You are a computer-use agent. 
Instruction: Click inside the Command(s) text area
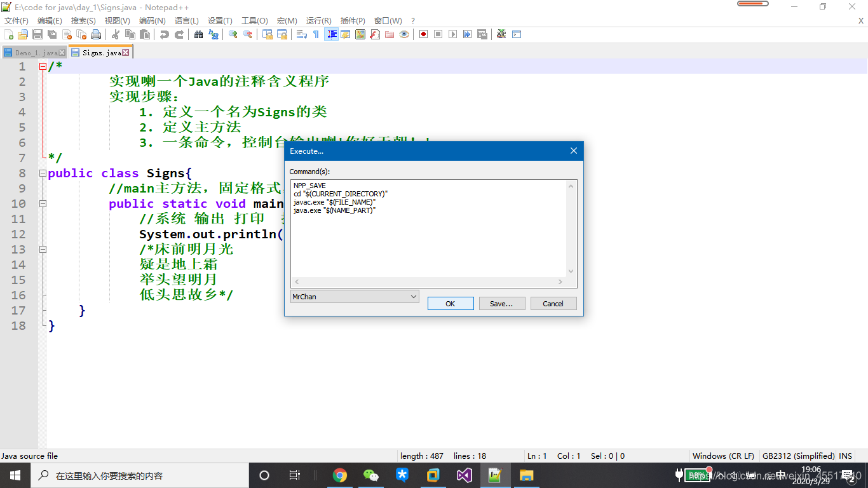[428, 228]
